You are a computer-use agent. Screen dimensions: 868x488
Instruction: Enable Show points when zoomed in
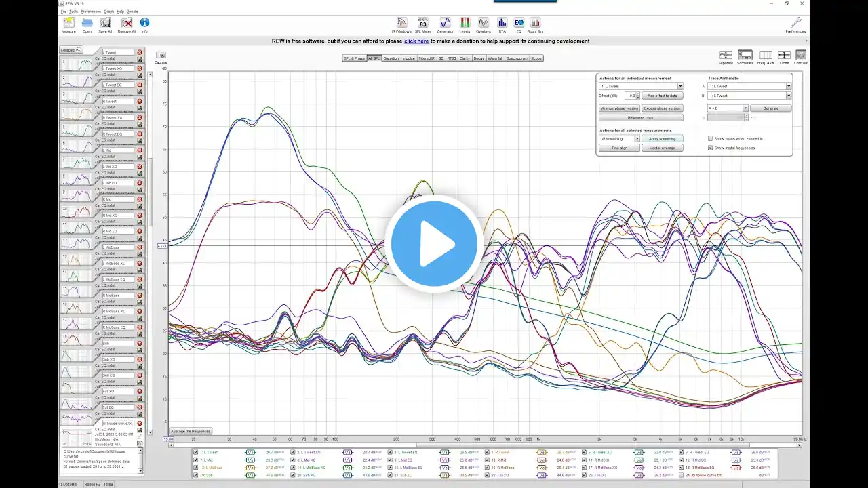click(710, 138)
